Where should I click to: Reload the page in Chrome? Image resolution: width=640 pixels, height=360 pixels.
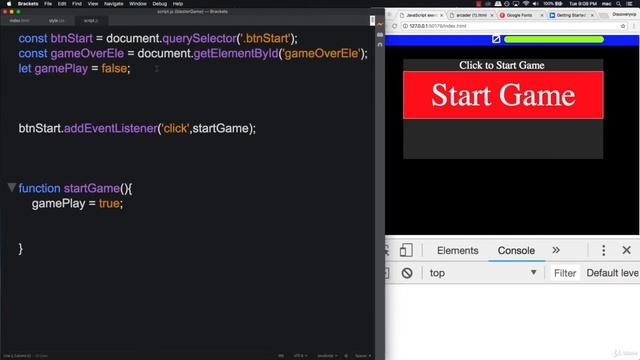(x=394, y=26)
